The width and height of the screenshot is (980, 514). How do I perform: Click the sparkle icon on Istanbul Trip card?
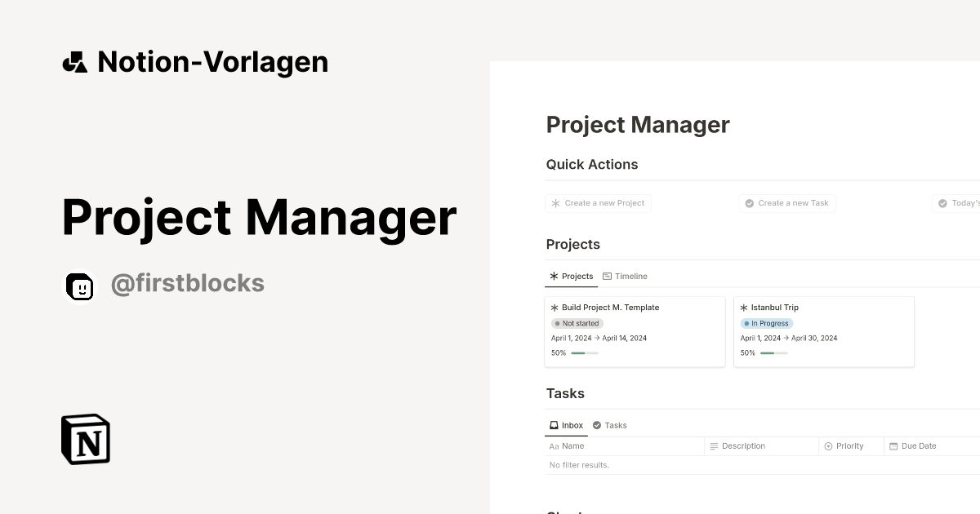point(744,308)
